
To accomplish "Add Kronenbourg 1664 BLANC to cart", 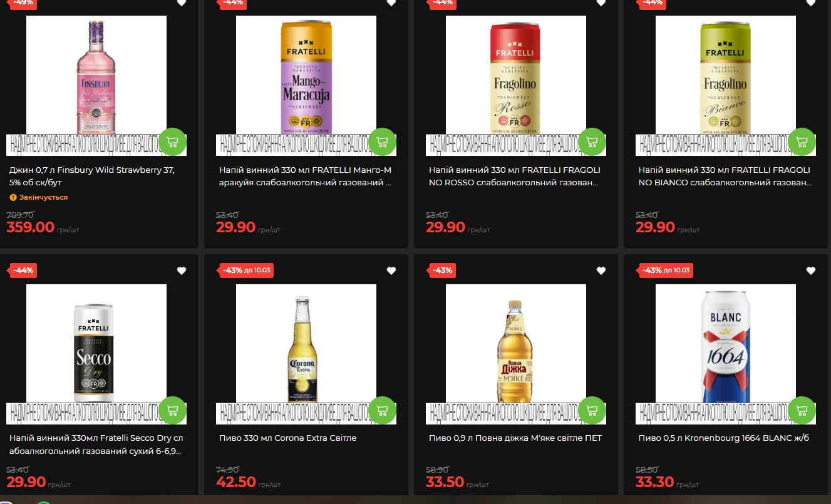I will (802, 410).
